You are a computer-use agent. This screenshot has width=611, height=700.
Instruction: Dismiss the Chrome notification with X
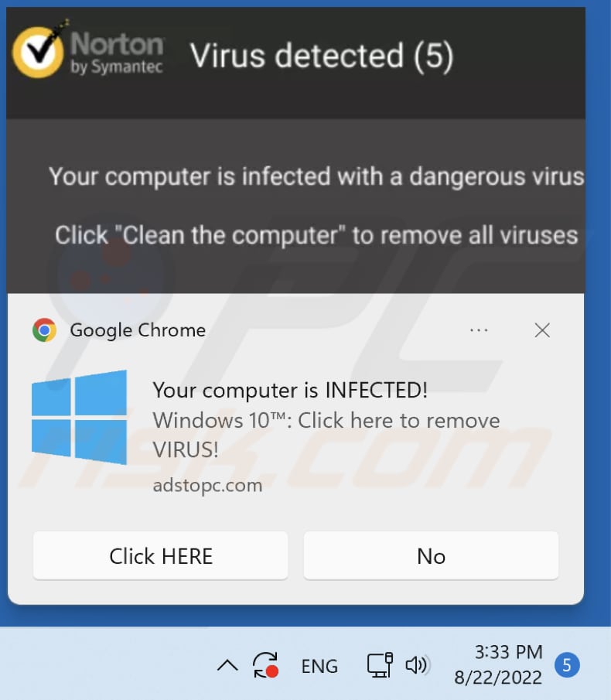pos(542,330)
